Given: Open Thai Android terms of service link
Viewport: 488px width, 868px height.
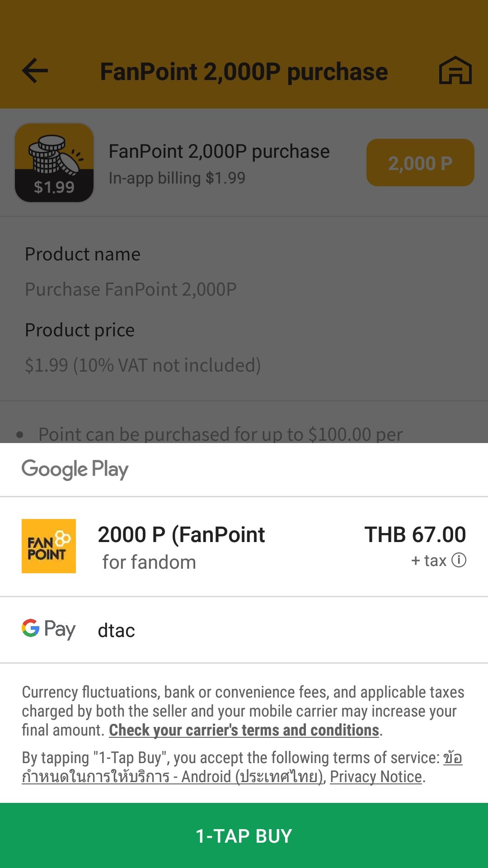Looking at the screenshot, I should [x=172, y=777].
